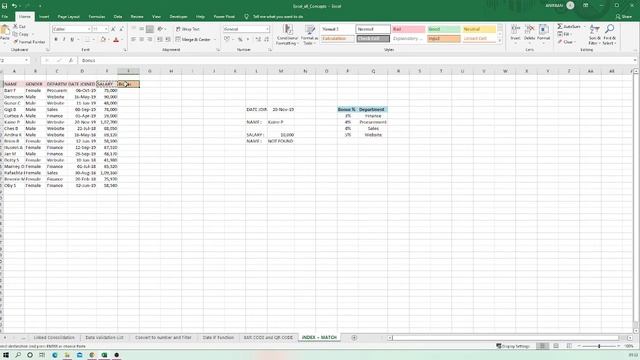Switch to Page Break Preview in status bar
Screen dimensions: 640x360
click(x=569, y=346)
